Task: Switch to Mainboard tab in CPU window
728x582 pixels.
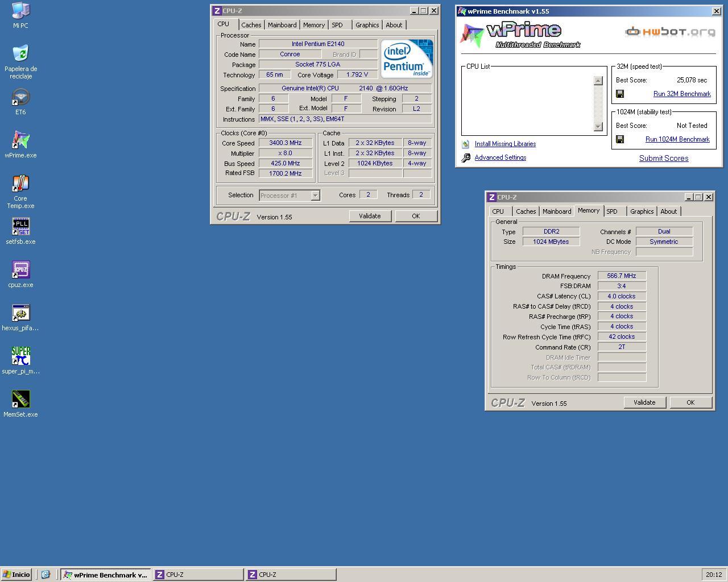Action: (282, 25)
